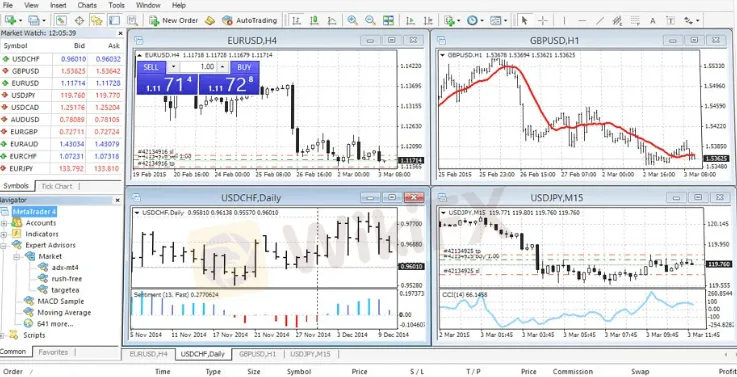Image resolution: width=737 pixels, height=377 pixels.
Task: Switch chart to Candlesticks icon
Action: tap(314, 20)
